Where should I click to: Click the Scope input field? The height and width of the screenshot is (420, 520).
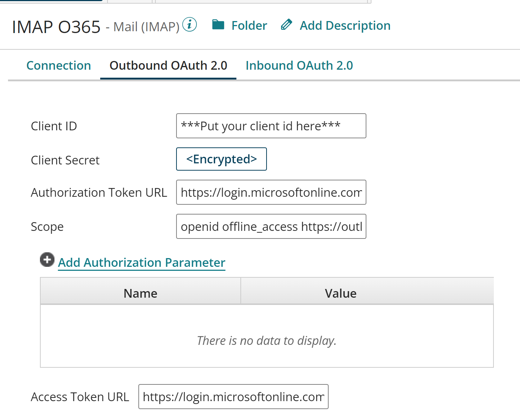[271, 227]
